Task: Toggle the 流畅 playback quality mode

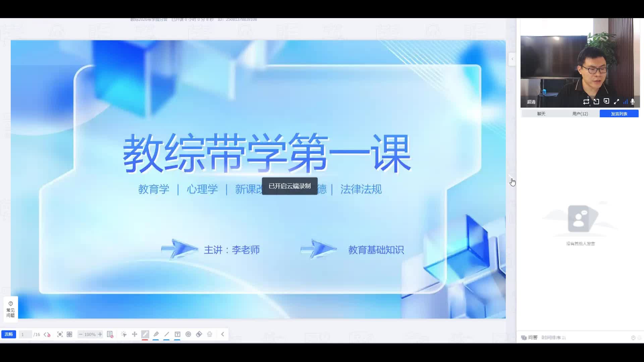Action: (x=9, y=334)
